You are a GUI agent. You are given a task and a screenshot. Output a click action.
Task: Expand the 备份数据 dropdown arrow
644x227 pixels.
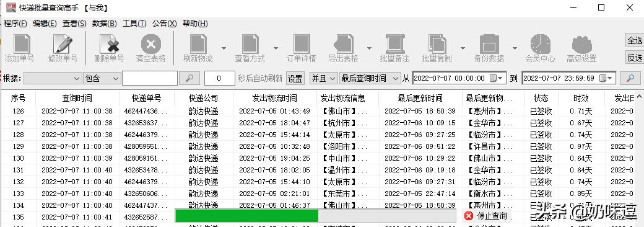[x=515, y=48]
